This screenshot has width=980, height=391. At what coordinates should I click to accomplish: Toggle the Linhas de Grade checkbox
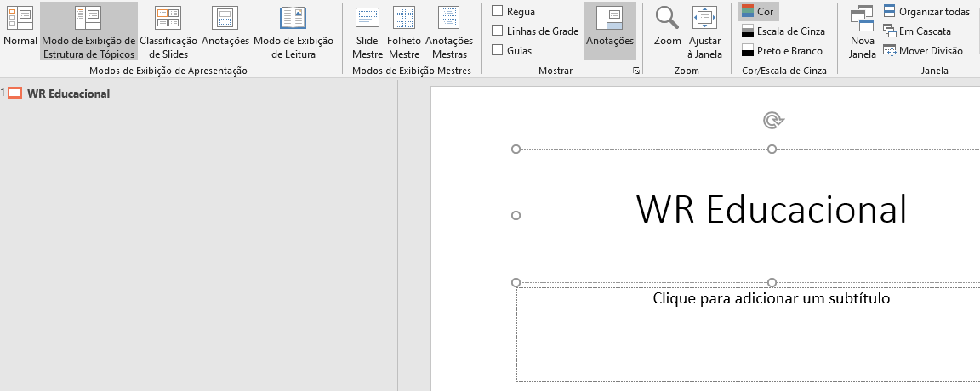(x=498, y=31)
